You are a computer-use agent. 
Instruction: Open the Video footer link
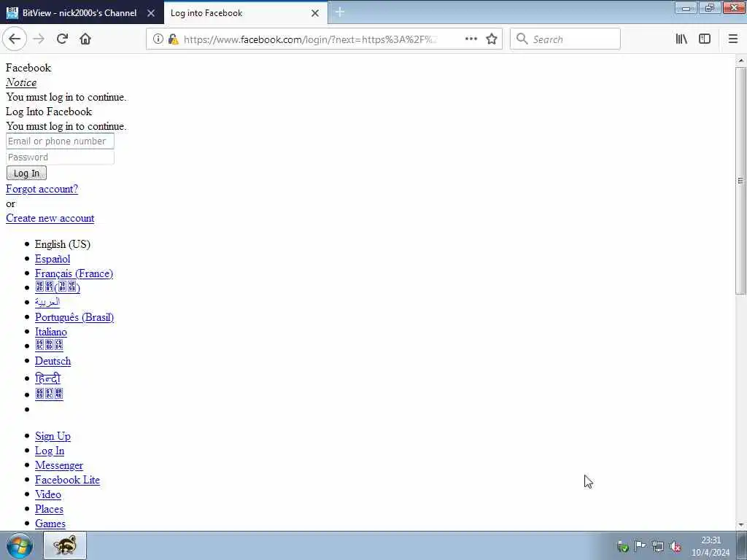(48, 494)
